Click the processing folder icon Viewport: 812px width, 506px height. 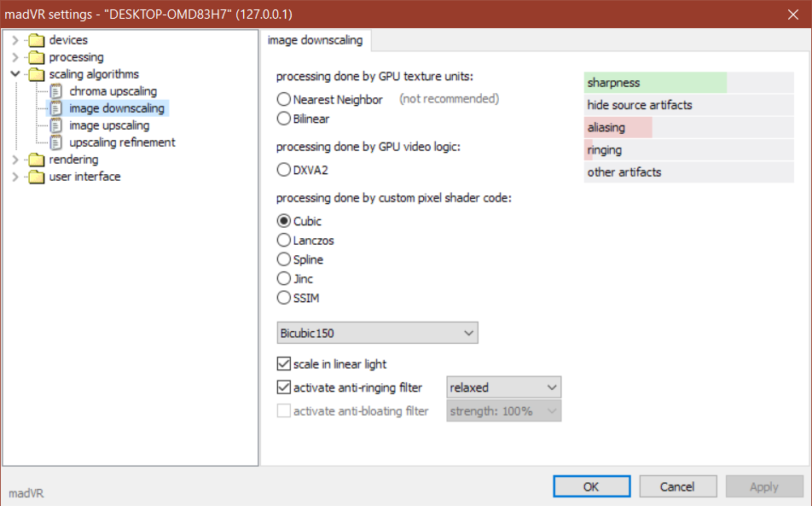pyautogui.click(x=36, y=57)
